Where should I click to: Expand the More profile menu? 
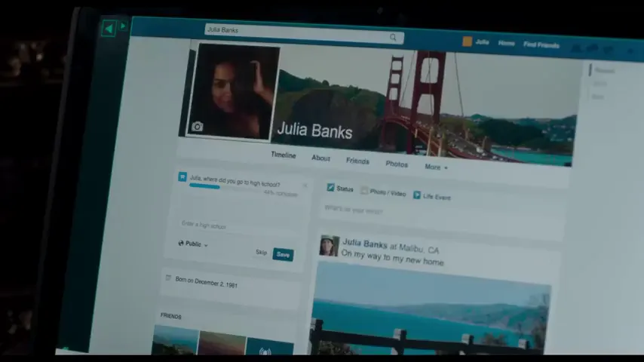click(436, 167)
